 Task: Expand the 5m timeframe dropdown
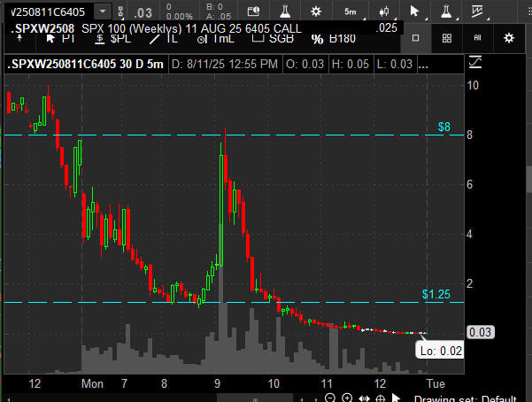(x=350, y=11)
